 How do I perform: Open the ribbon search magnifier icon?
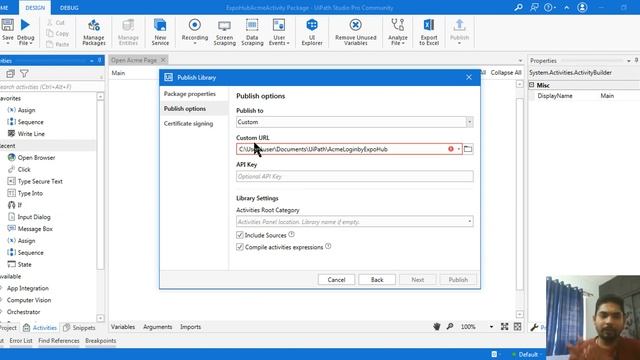(x=518, y=7)
